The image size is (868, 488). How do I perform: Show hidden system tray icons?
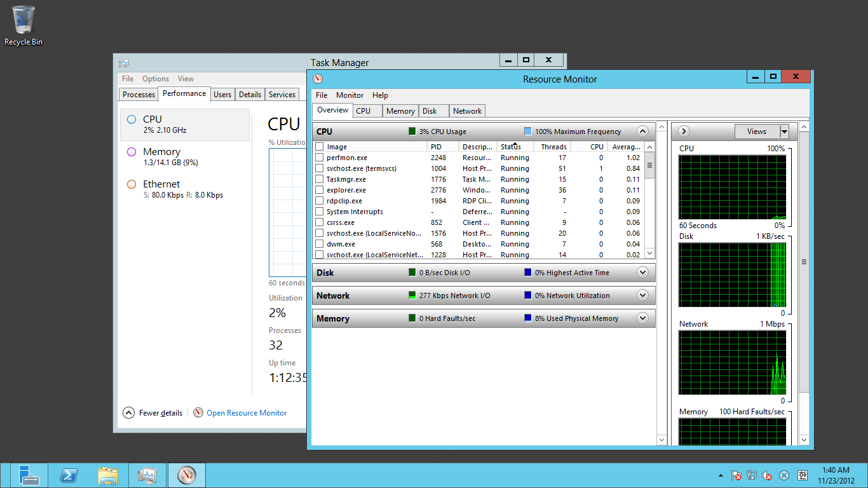(721, 475)
